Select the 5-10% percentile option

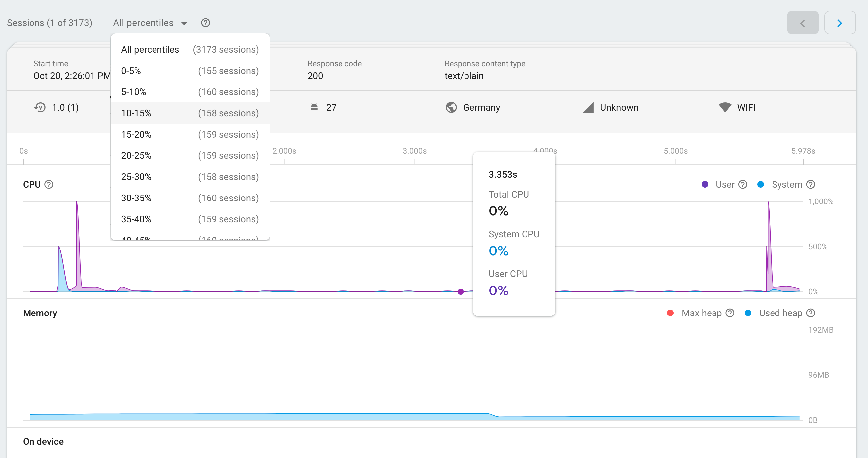coord(190,92)
